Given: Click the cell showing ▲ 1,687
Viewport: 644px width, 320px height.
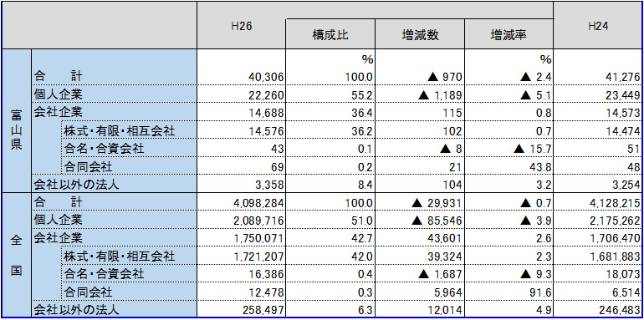Looking at the screenshot, I should pos(420,274).
